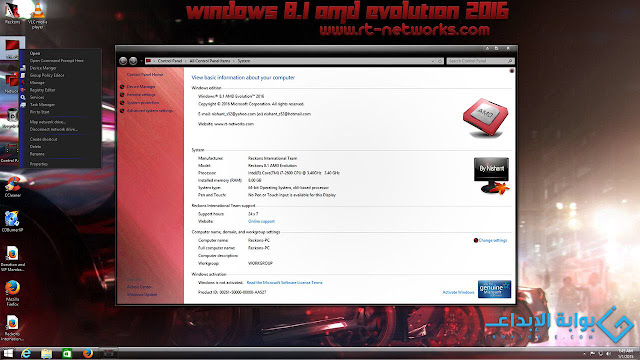Open Internet Explorer from the taskbar

tap(26, 353)
